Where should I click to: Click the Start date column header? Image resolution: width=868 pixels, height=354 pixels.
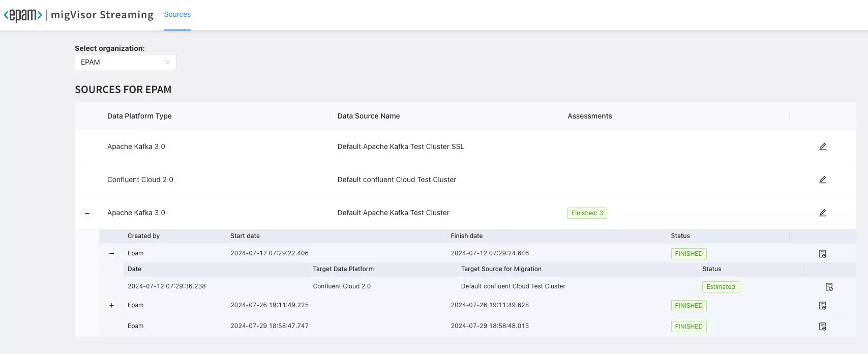[x=245, y=236]
